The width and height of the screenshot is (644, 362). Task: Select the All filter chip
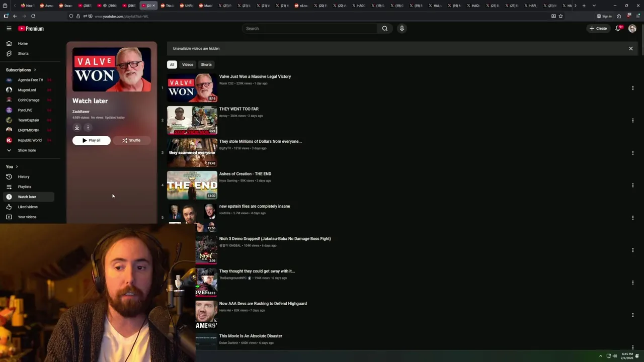[172, 65]
